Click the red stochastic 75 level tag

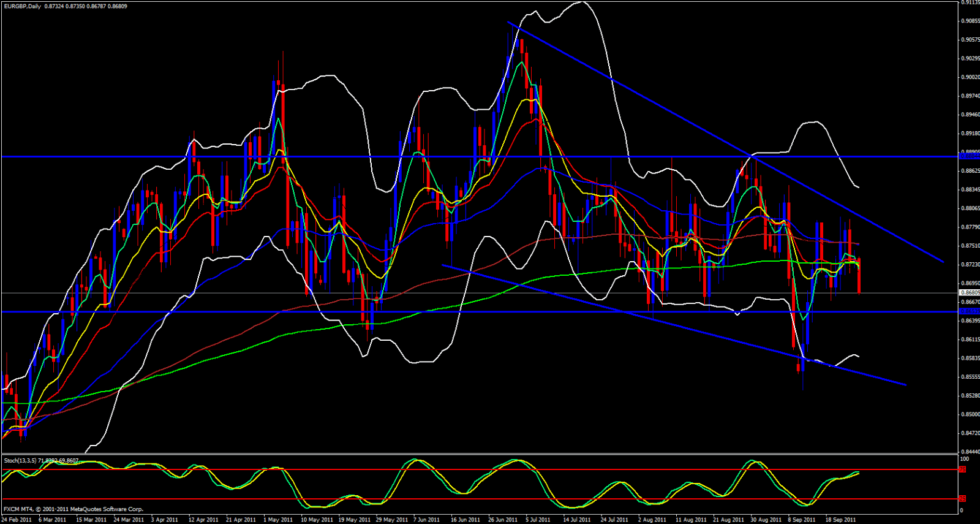coord(962,469)
